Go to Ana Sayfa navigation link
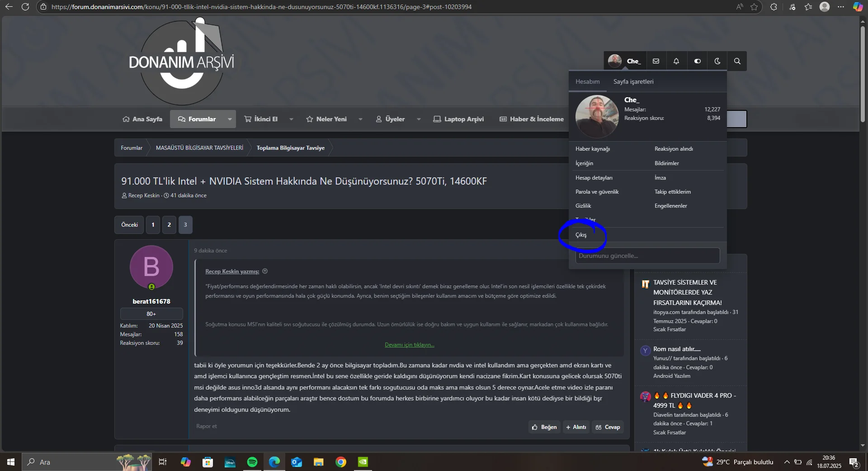This screenshot has height=471, width=868. (142, 119)
